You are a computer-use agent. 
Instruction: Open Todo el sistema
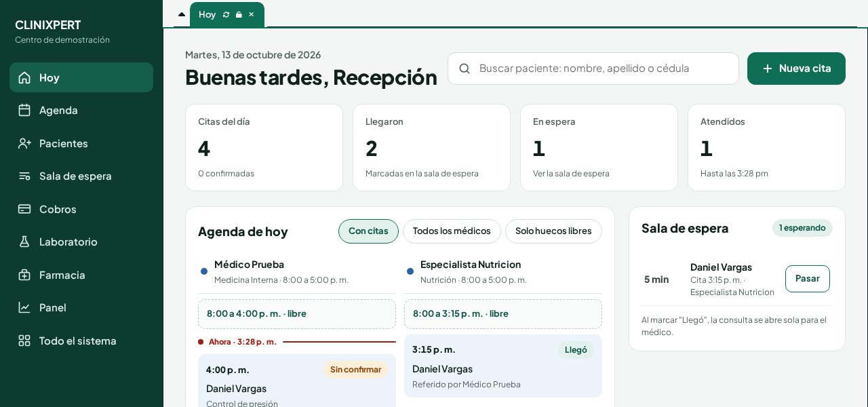81,341
